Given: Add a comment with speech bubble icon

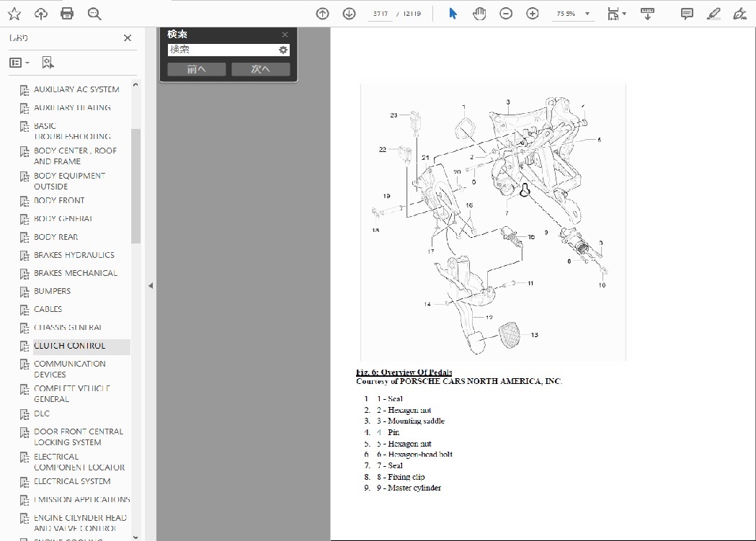Looking at the screenshot, I should [x=687, y=14].
